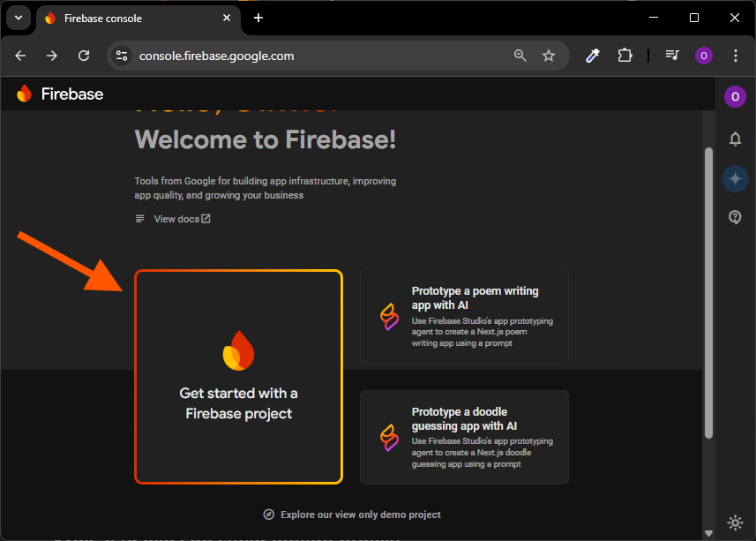Image resolution: width=756 pixels, height=541 pixels.
Task: Open the Gemini sparkle assistant
Action: (x=735, y=179)
